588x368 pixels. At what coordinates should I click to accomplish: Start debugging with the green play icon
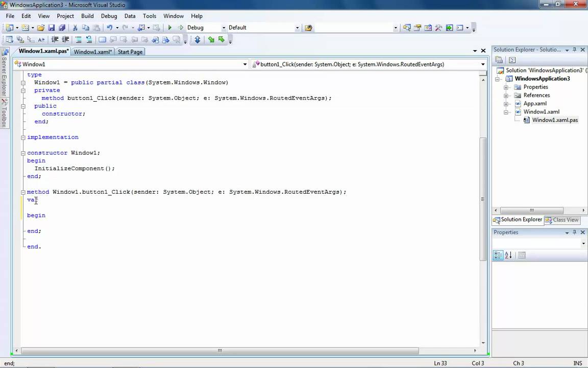coord(170,28)
